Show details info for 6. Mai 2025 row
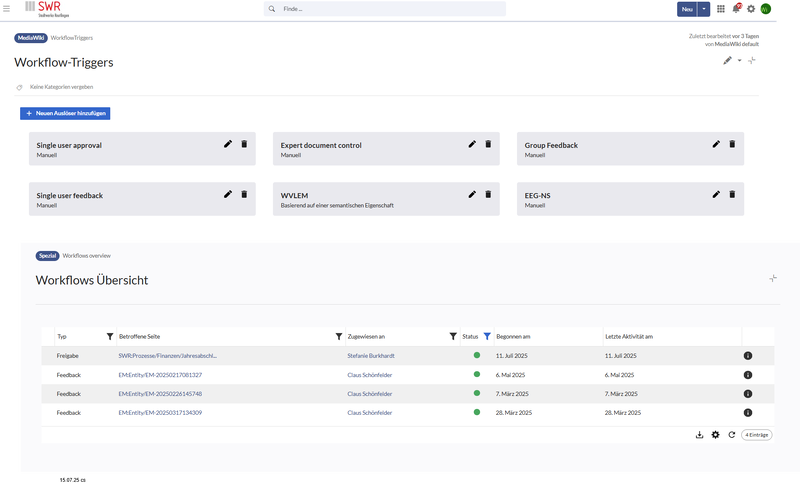The height and width of the screenshot is (486, 800). coord(748,375)
